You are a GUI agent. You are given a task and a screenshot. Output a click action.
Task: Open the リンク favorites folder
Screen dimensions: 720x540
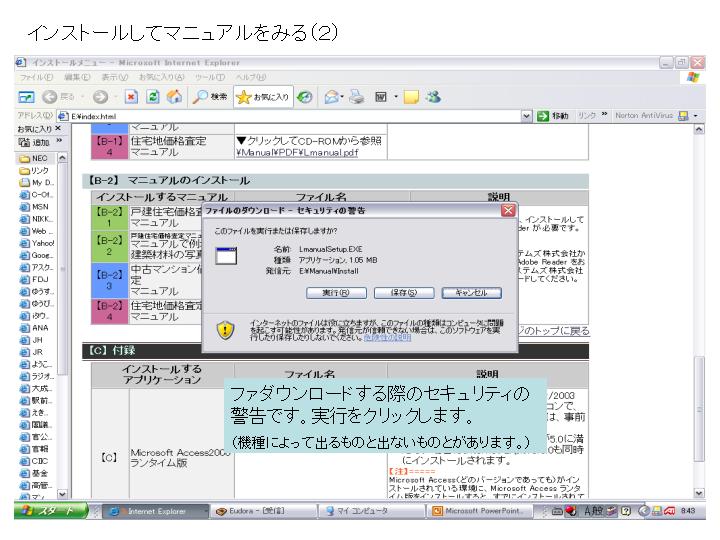[34, 170]
